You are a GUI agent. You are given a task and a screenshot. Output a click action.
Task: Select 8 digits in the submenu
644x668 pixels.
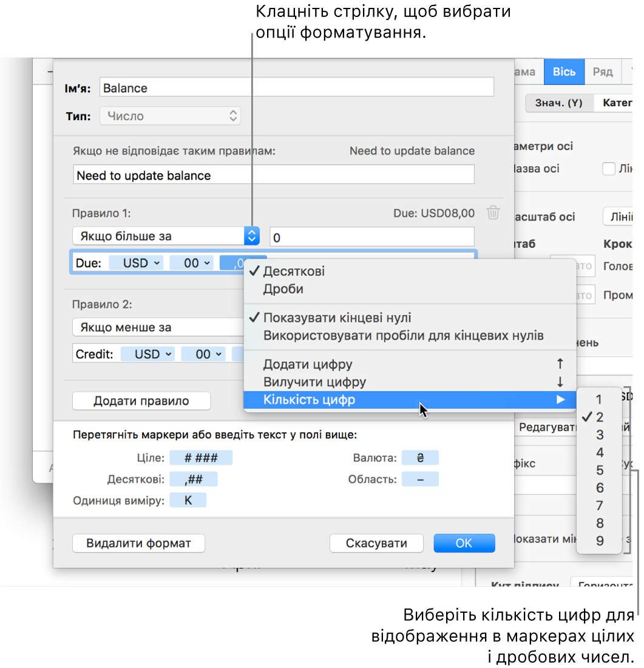599,523
